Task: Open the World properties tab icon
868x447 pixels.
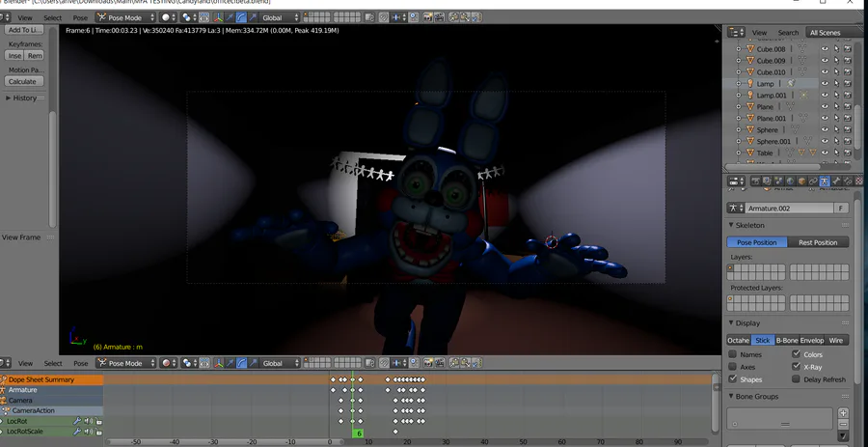Action: pyautogui.click(x=790, y=182)
